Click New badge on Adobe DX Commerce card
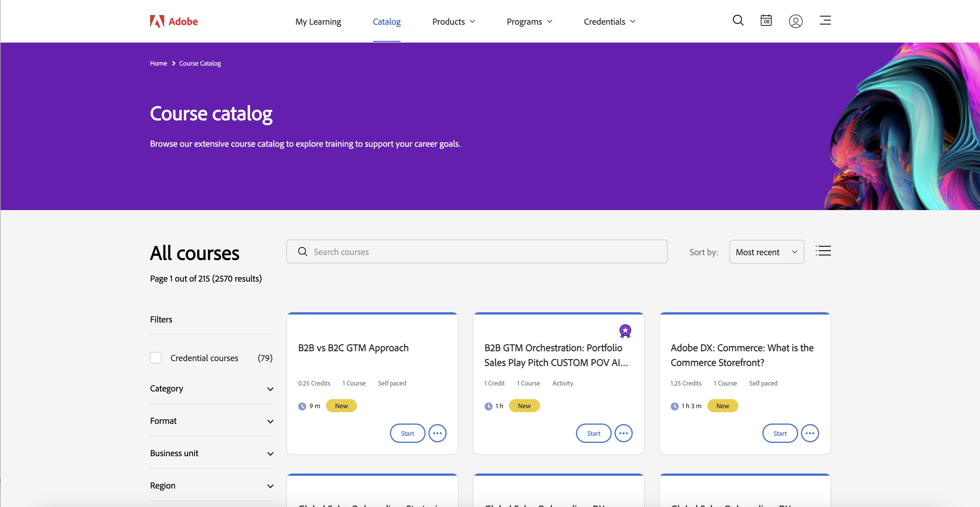This screenshot has height=507, width=980. (722, 406)
